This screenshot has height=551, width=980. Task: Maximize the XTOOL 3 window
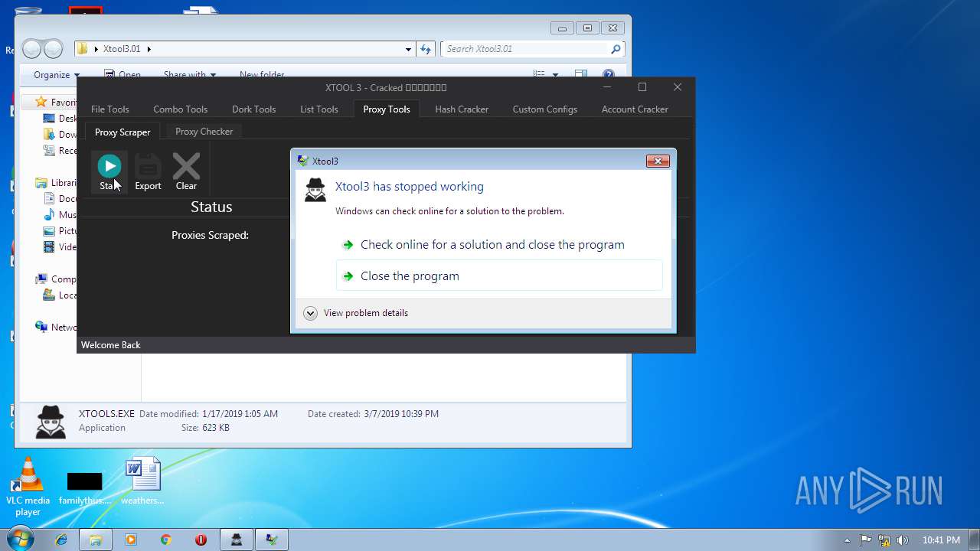point(642,87)
